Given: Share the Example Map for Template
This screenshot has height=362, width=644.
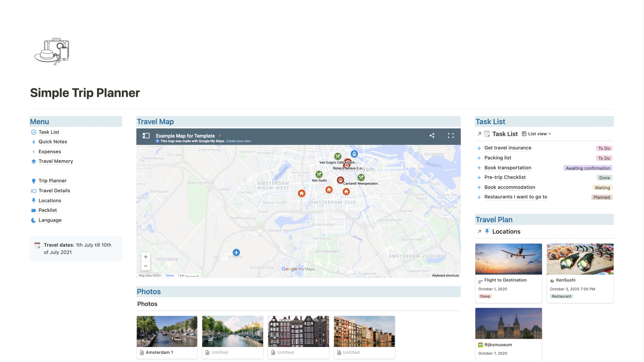Looking at the screenshot, I should click(432, 135).
